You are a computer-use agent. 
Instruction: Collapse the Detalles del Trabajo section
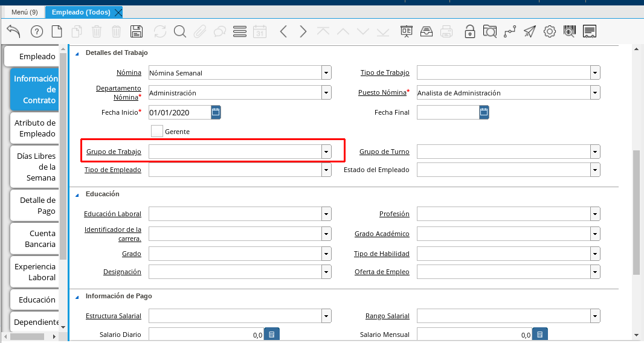click(x=77, y=53)
